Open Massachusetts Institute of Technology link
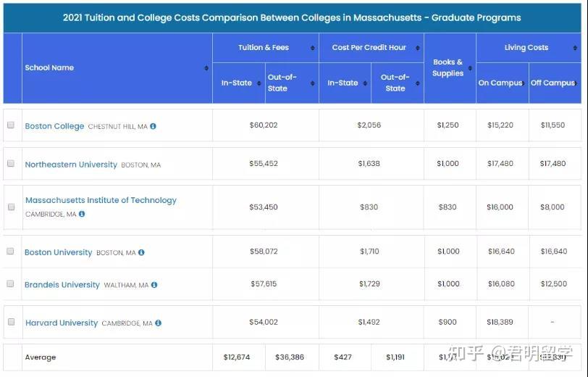This screenshot has width=588, height=377. coord(101,200)
